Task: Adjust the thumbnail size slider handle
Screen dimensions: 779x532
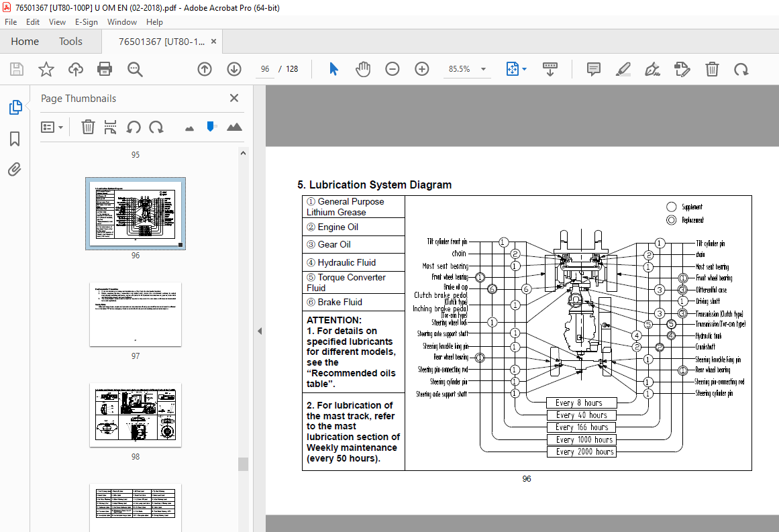Action: point(211,127)
